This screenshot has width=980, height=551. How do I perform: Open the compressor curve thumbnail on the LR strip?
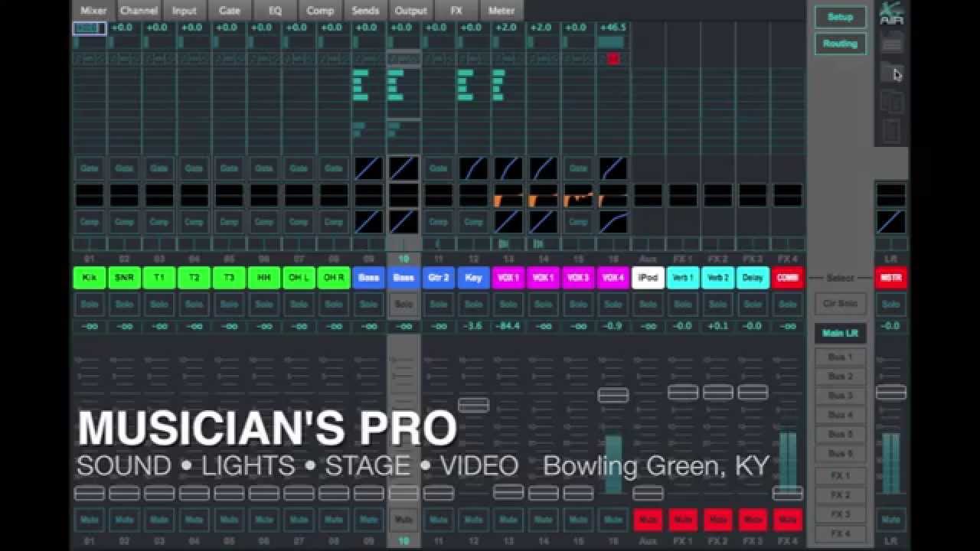[x=890, y=222]
